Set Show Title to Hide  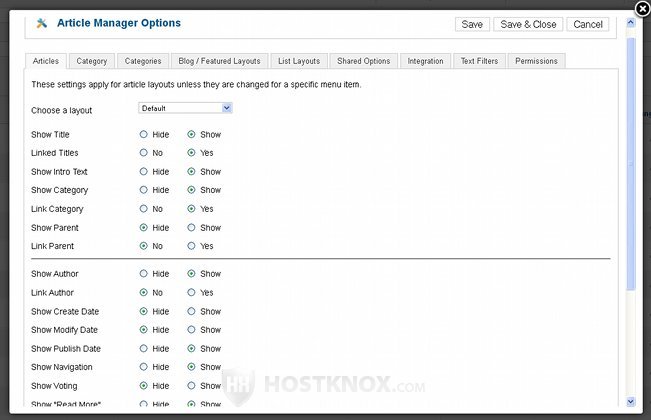[144, 134]
